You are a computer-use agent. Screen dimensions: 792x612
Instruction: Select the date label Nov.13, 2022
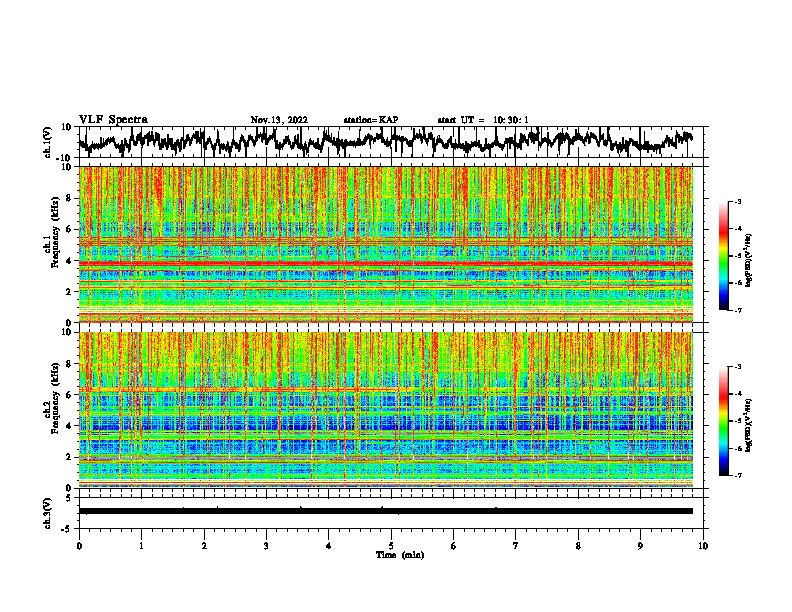coord(279,120)
